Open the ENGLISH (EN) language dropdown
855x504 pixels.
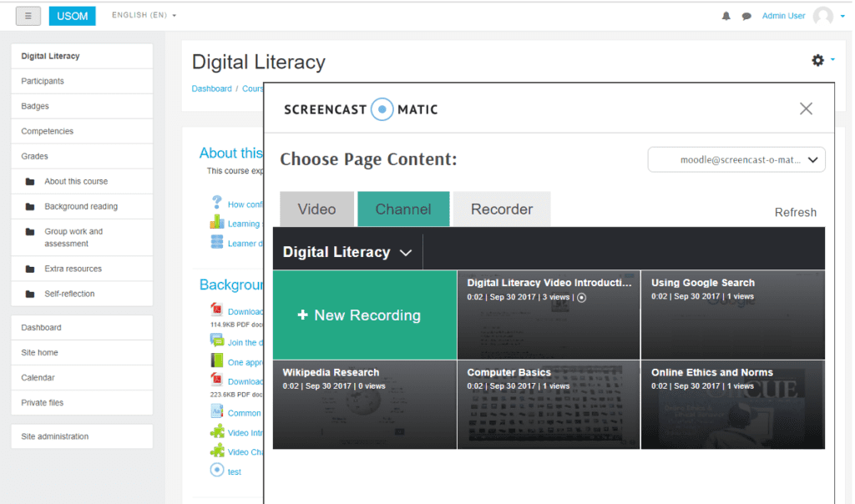point(144,15)
